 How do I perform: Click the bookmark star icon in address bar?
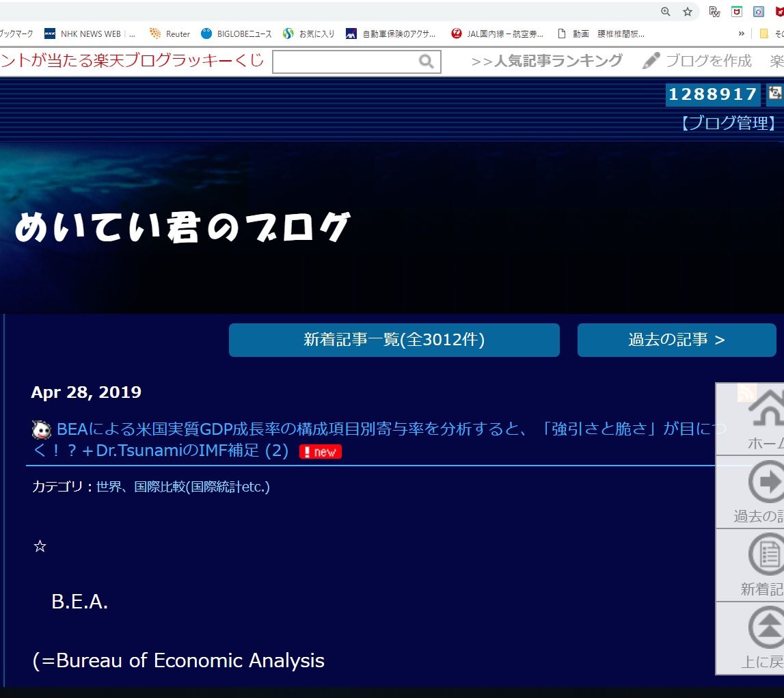point(688,12)
